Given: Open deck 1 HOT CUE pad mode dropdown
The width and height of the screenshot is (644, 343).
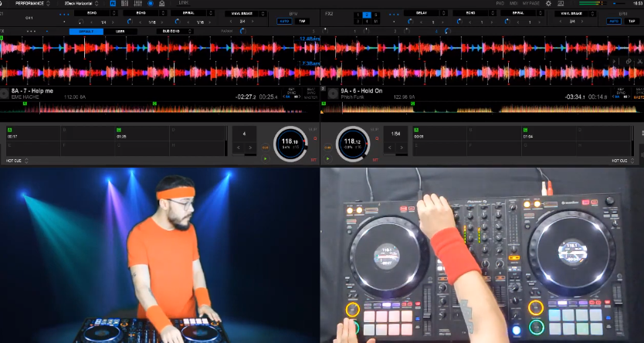Looking at the screenshot, I should [17, 161].
